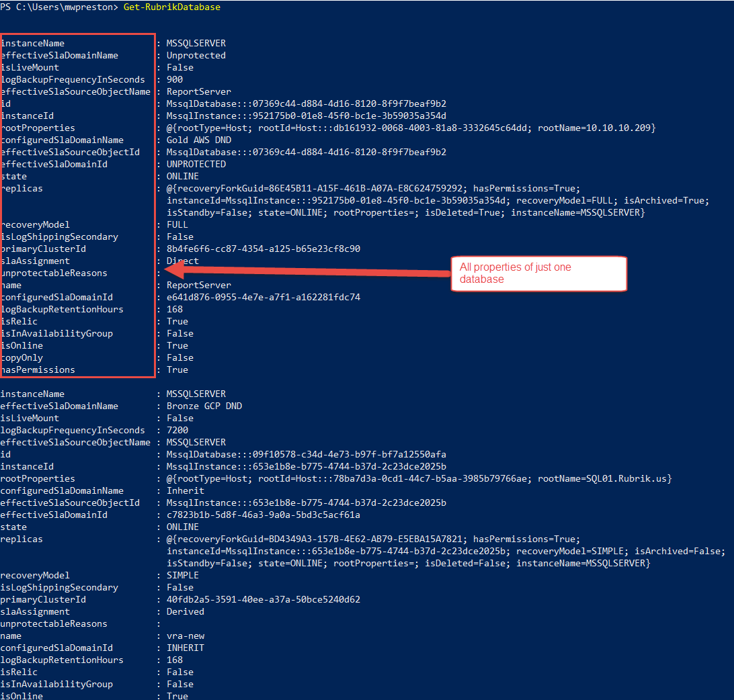The width and height of the screenshot is (734, 700).
Task: Click the text rootName=SQL01.Rubrik.us
Action: pos(602,479)
